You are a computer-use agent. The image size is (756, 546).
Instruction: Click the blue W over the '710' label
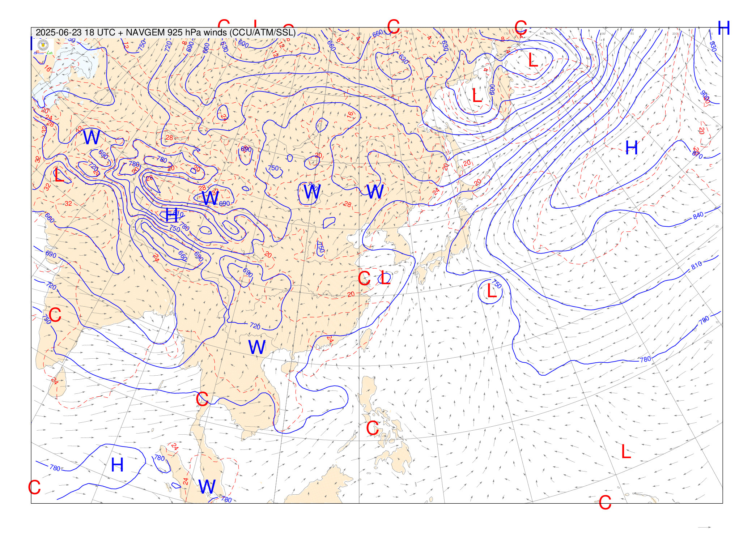click(x=312, y=192)
